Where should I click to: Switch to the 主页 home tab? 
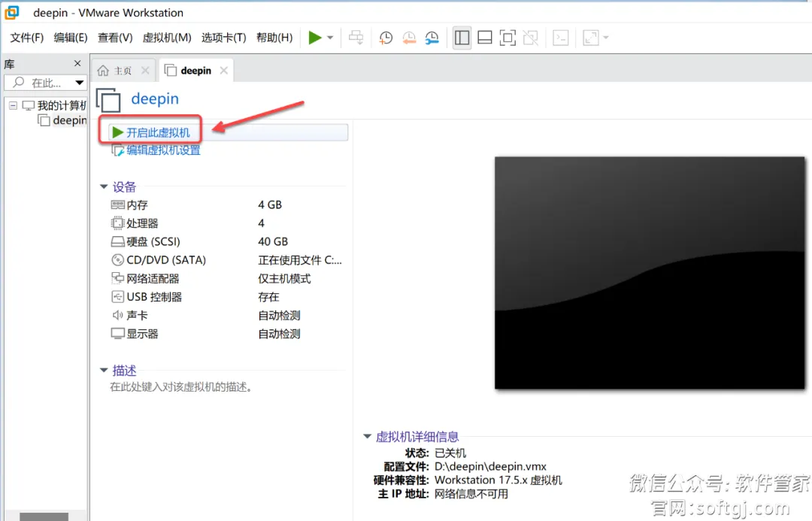[x=123, y=71]
